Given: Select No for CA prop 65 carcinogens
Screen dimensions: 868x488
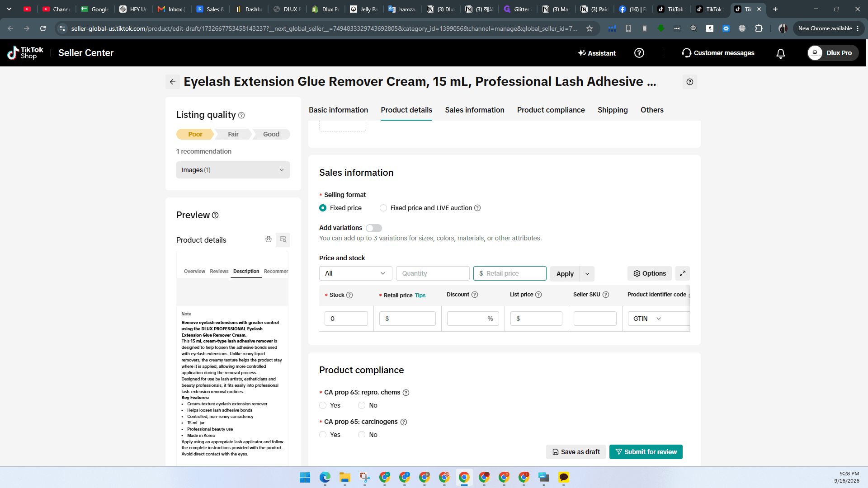Looking at the screenshot, I should point(362,435).
